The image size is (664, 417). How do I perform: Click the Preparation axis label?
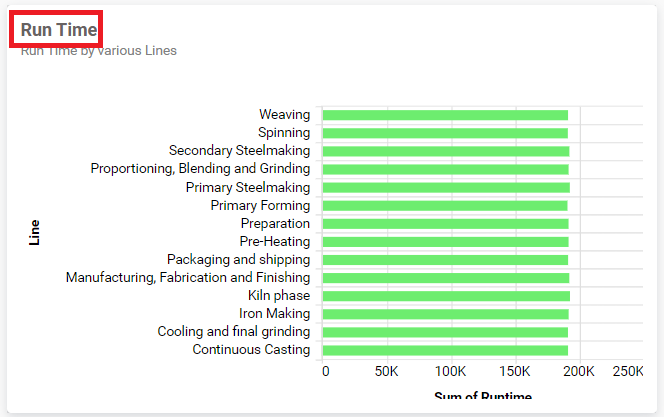[x=275, y=223]
